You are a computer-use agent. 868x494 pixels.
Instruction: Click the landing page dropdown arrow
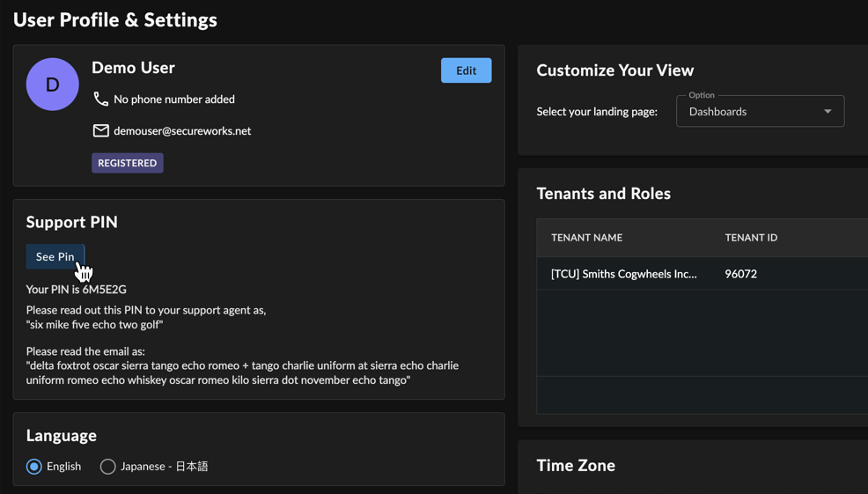(828, 111)
